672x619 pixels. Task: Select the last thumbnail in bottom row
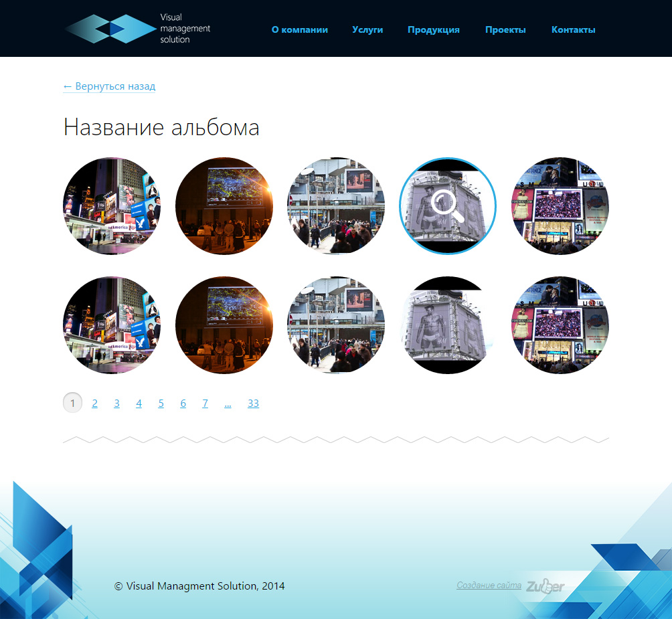point(560,325)
